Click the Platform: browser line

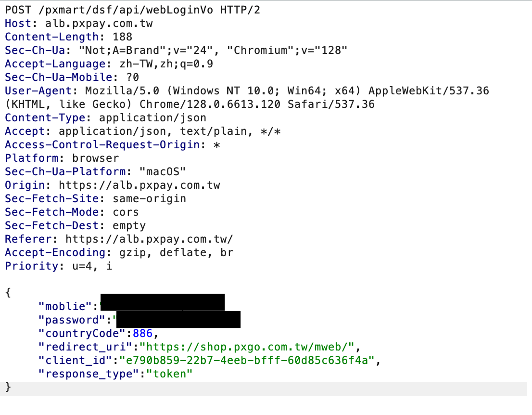(62, 158)
